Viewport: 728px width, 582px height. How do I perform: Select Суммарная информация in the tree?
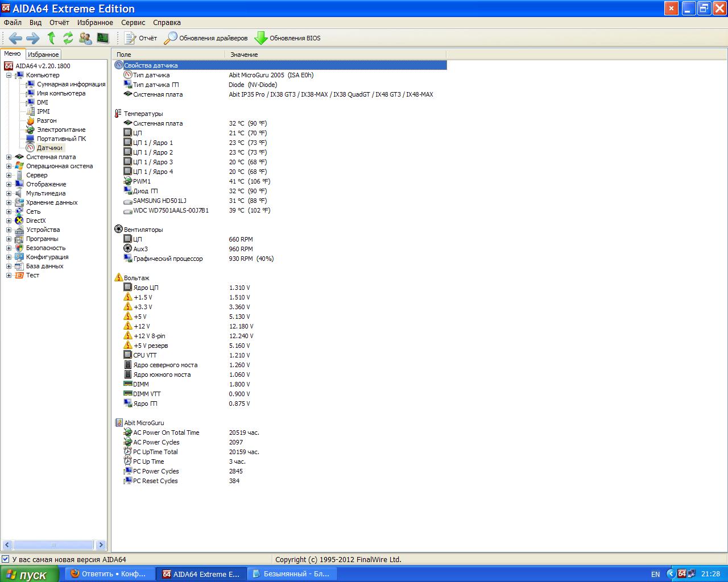coord(71,84)
